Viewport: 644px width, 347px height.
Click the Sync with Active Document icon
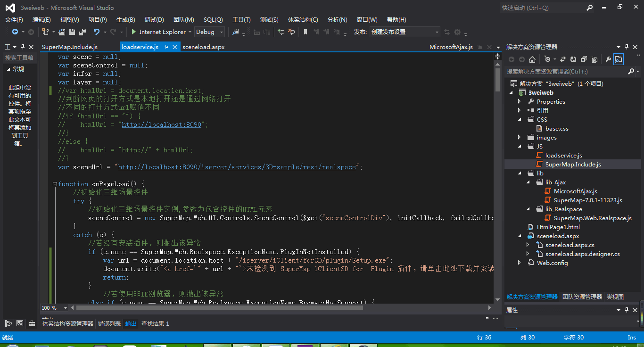(562, 59)
